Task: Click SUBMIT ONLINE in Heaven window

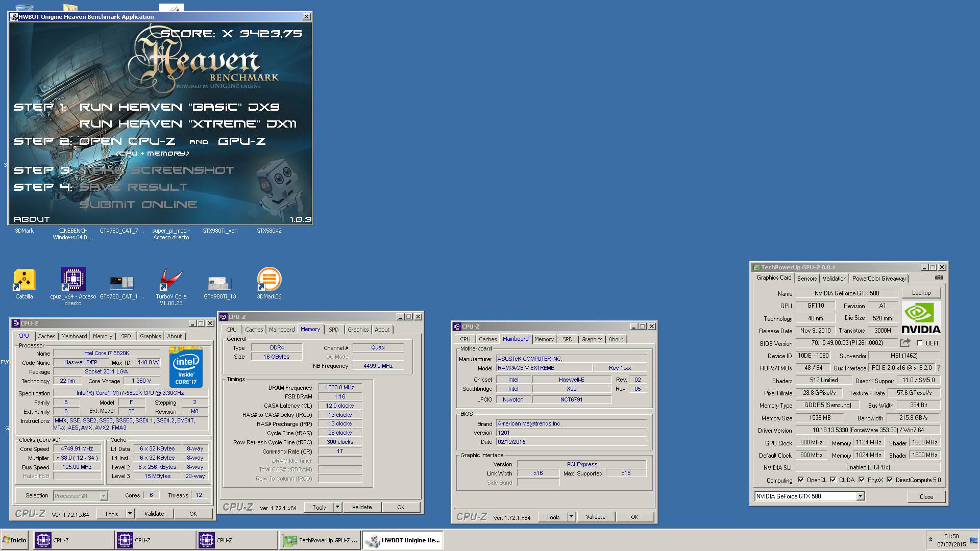Action: point(138,205)
